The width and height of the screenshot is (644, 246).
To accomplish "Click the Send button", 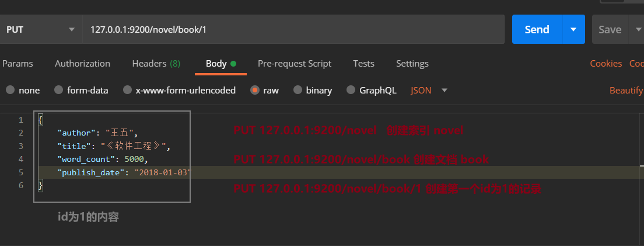I will click(x=537, y=29).
